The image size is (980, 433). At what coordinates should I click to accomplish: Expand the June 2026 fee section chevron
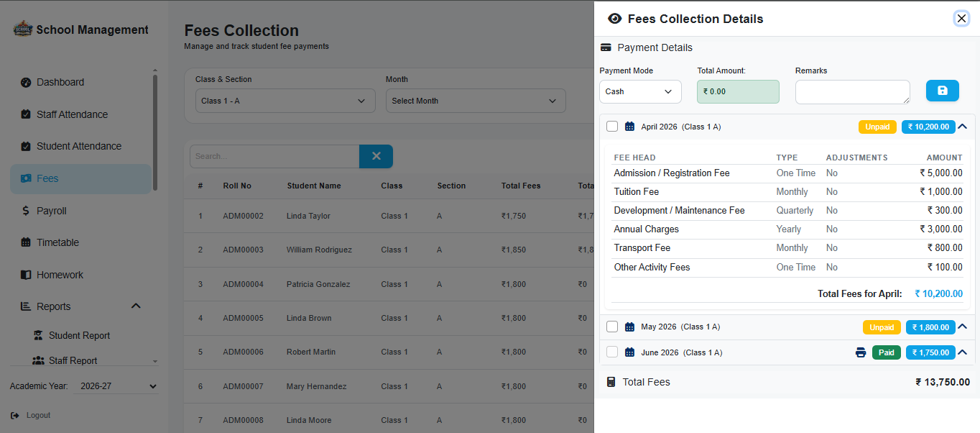point(963,352)
